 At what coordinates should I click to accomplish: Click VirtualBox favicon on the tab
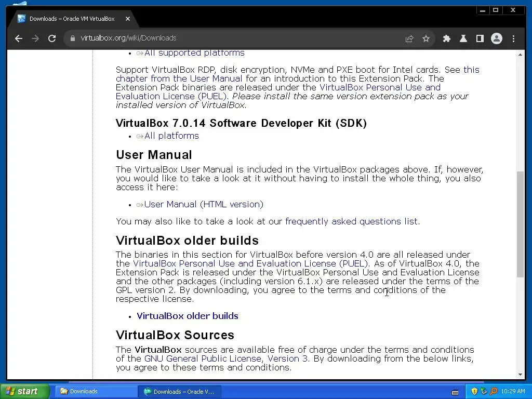(x=22, y=19)
